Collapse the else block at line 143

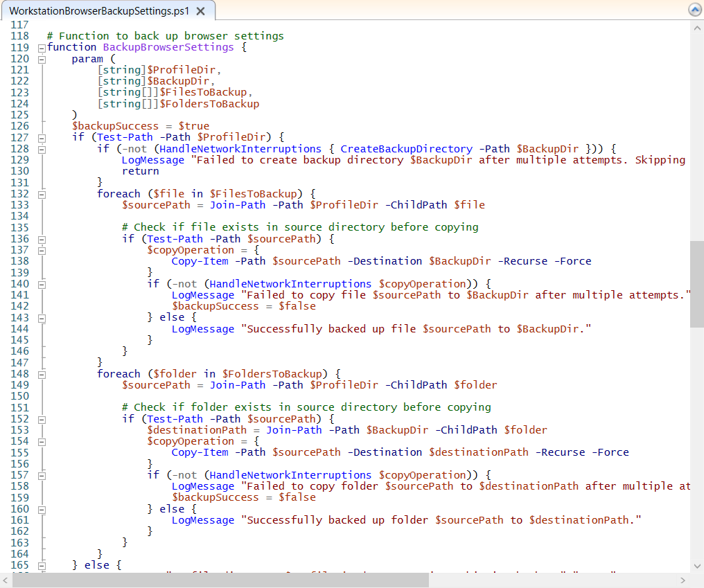pos(42,318)
